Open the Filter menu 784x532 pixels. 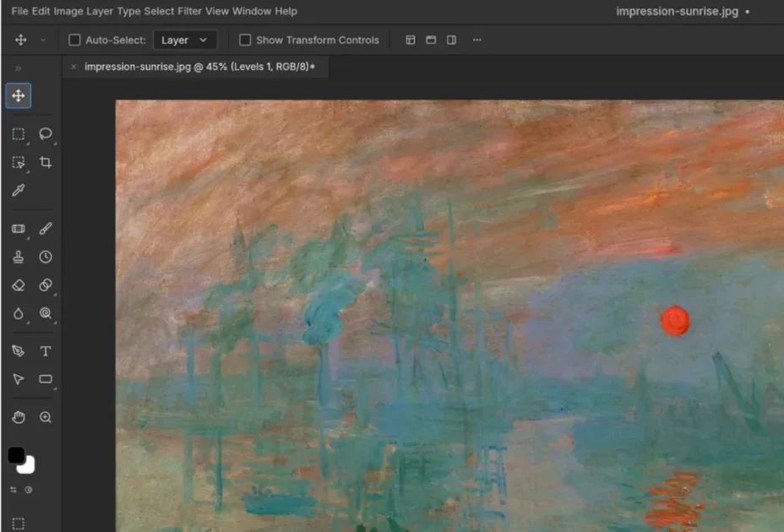(189, 11)
